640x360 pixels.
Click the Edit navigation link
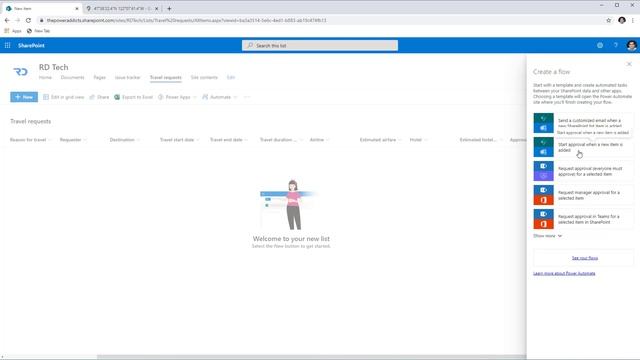point(231,78)
